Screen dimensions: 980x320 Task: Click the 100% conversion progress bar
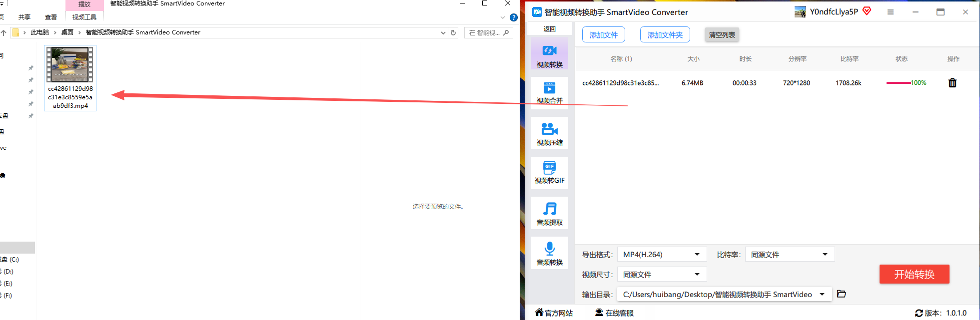tap(899, 83)
